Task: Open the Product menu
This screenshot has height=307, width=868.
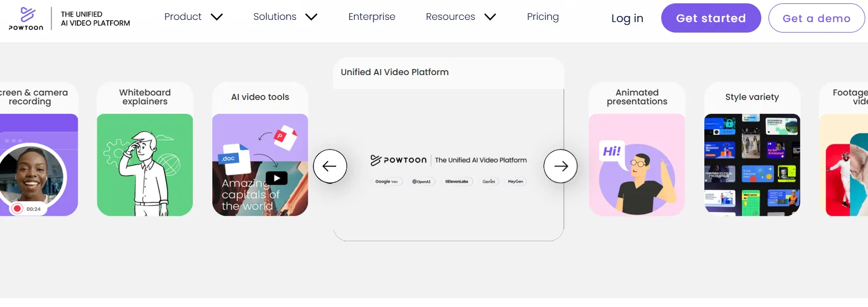Action: 183,17
